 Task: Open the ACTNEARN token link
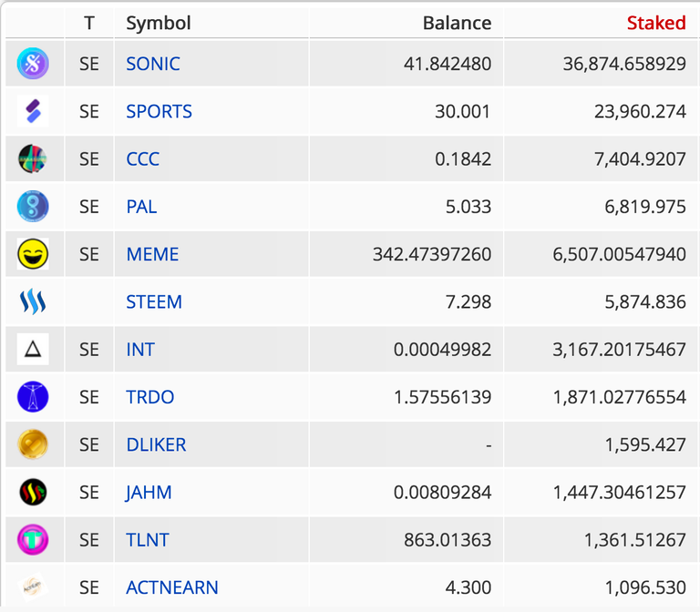click(x=172, y=587)
